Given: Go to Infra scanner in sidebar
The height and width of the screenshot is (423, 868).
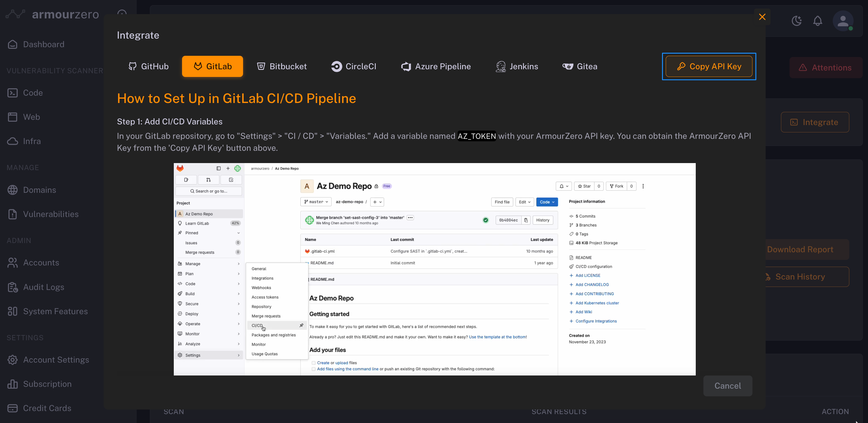Looking at the screenshot, I should (32, 141).
